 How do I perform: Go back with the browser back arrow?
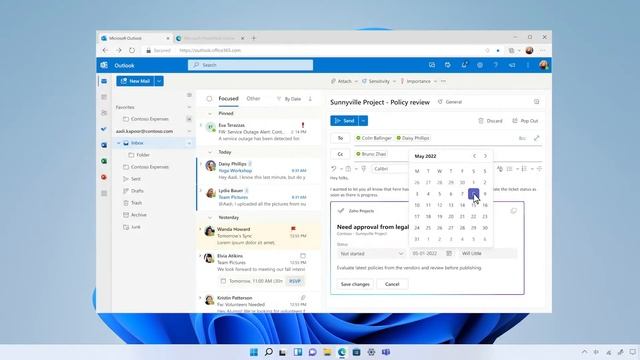coord(105,50)
